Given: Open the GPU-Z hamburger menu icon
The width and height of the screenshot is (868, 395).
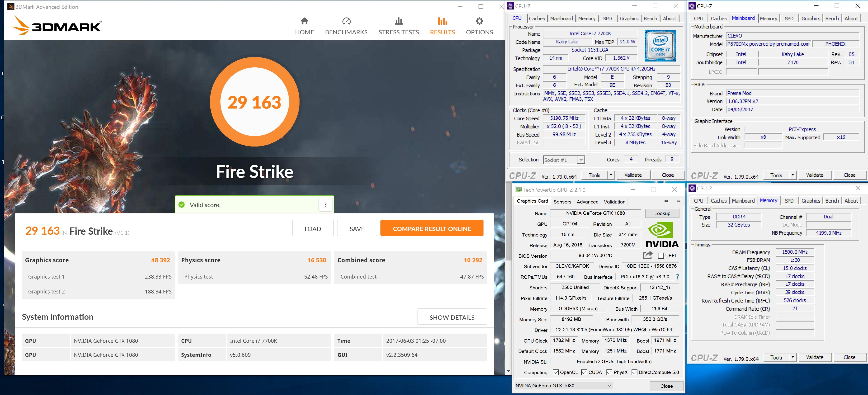Looking at the screenshot, I should [679, 201].
